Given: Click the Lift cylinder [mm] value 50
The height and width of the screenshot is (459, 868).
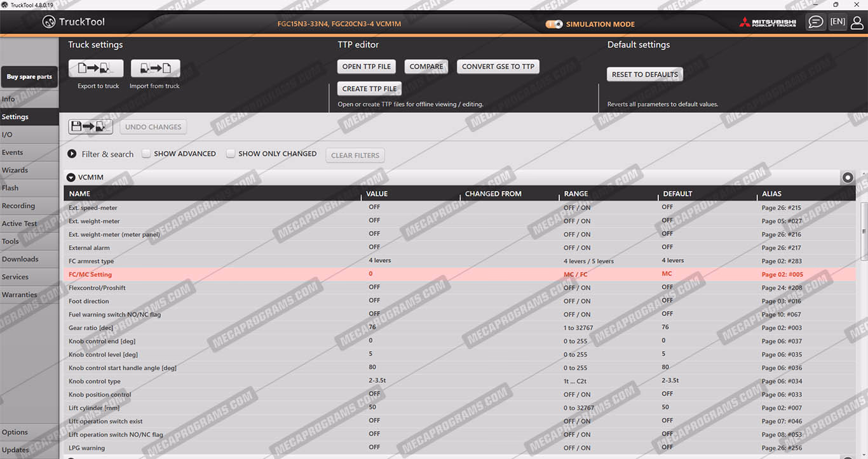Looking at the screenshot, I should 372,407.
